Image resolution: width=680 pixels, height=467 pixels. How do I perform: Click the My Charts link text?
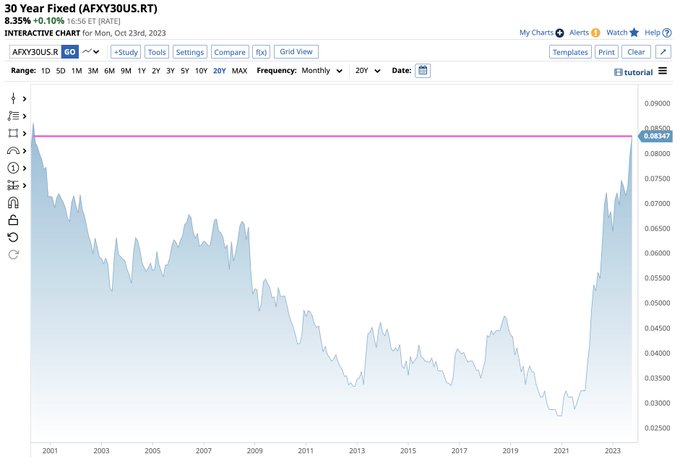536,33
